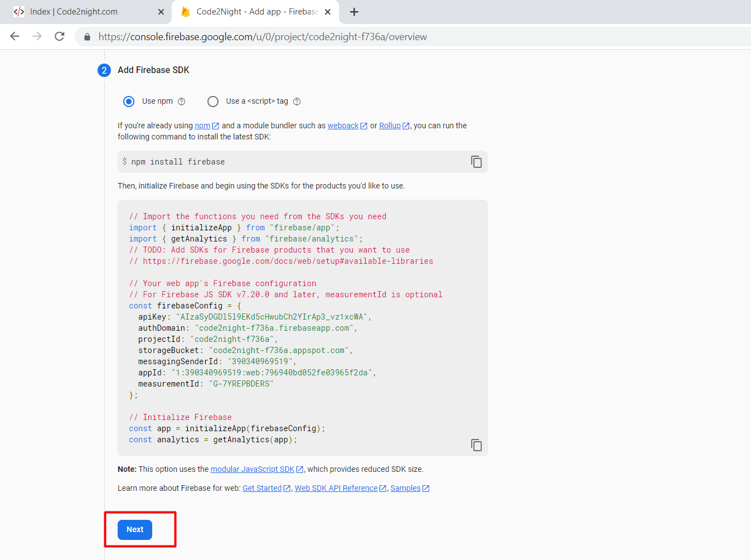
Task: Click the blue Next button
Action: [135, 530]
